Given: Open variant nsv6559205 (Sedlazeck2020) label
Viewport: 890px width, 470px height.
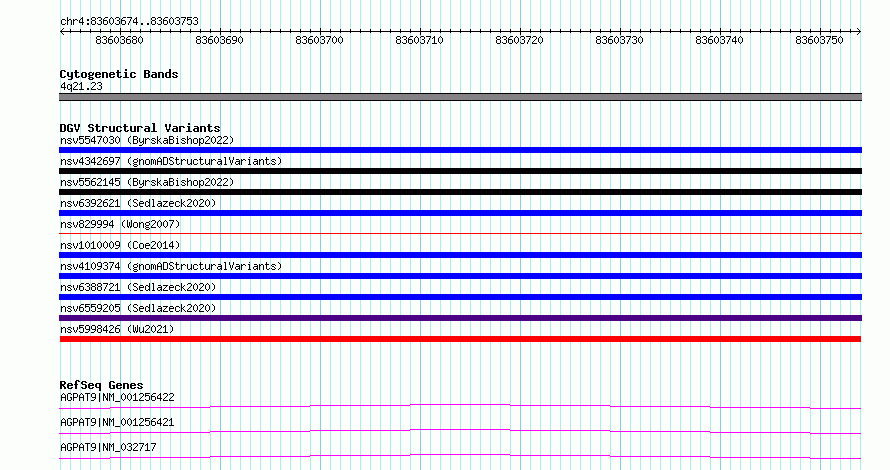Looking at the screenshot, I should tap(138, 308).
